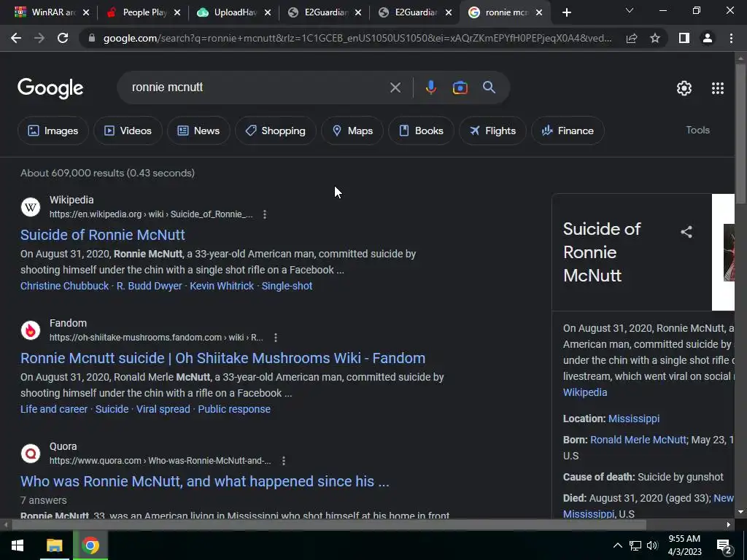Filter results by Flights
The height and width of the screenshot is (560, 747).
click(492, 131)
